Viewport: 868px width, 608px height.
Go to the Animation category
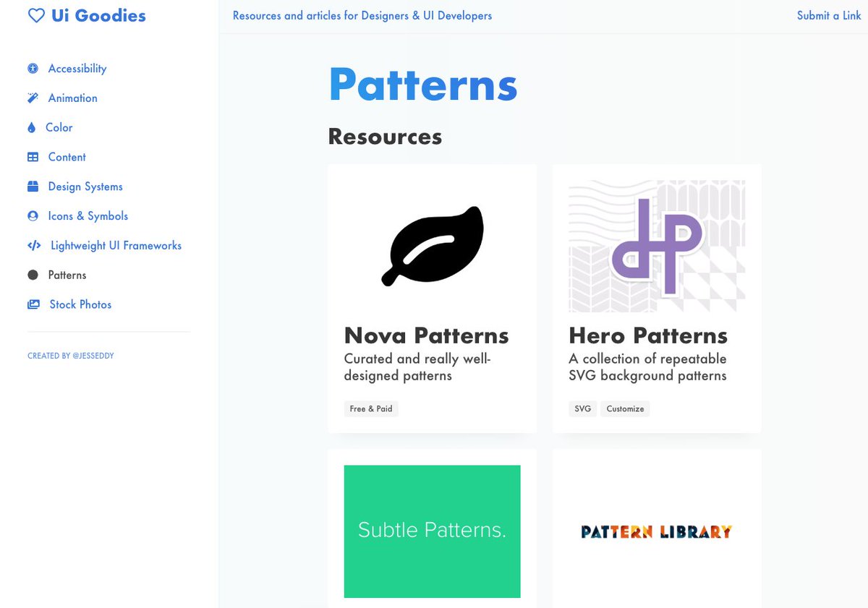tap(72, 98)
